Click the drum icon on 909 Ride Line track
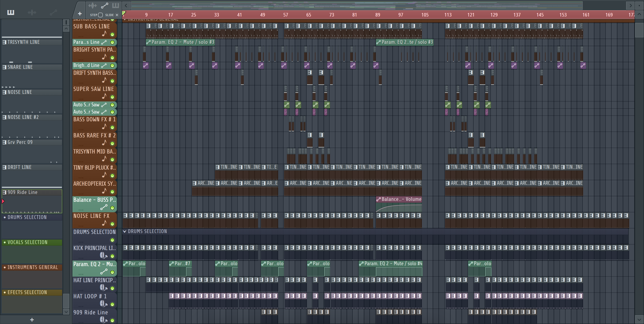This screenshot has height=324, width=644. coord(103,320)
